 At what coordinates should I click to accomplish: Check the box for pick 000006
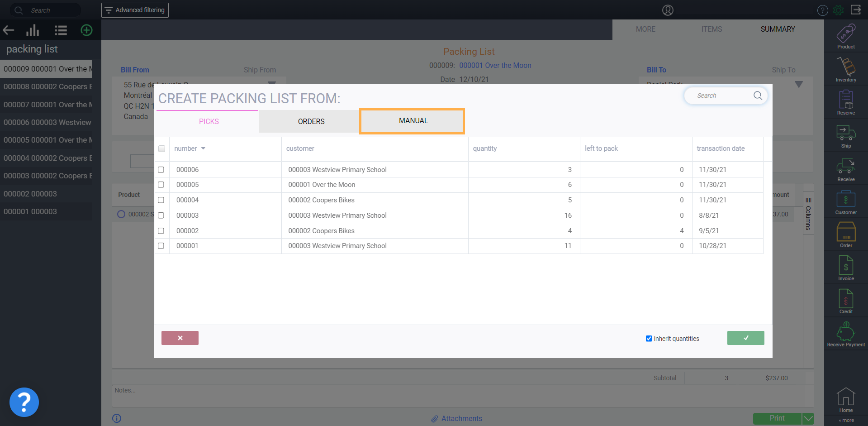pos(161,169)
